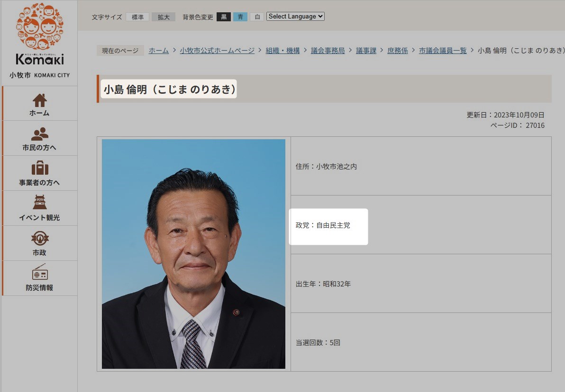Open イベント観光 castle icon
This screenshot has height=392, width=565.
pos(40,202)
